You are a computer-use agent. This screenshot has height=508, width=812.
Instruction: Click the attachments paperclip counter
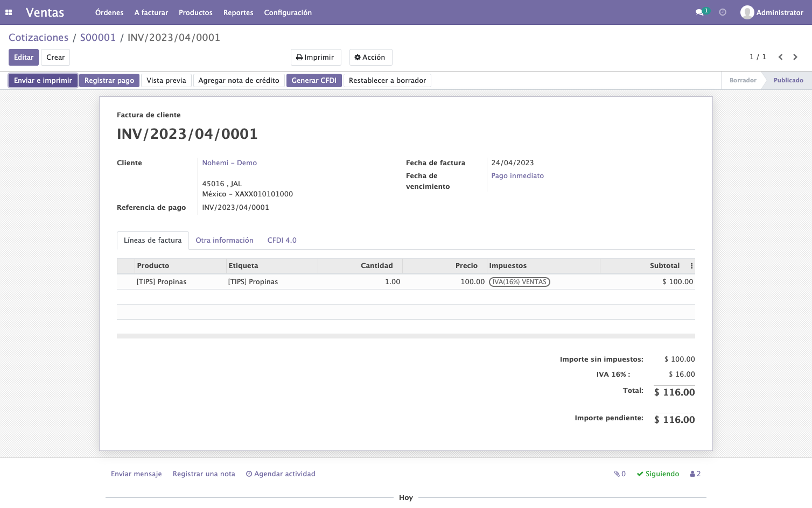(620, 474)
